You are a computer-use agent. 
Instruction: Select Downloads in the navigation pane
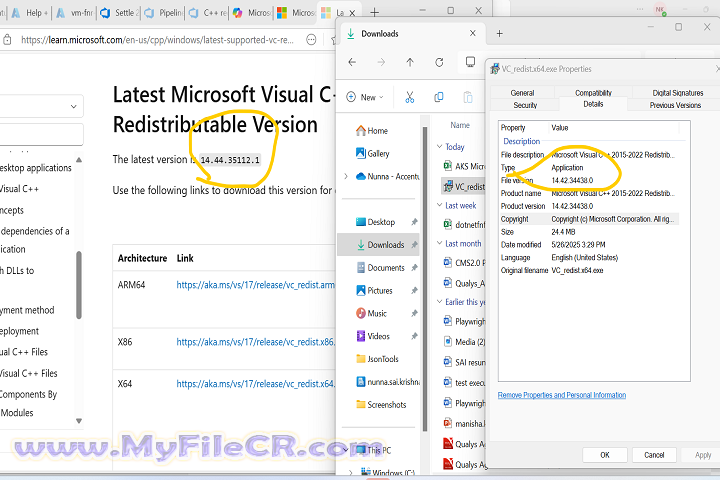point(380,245)
